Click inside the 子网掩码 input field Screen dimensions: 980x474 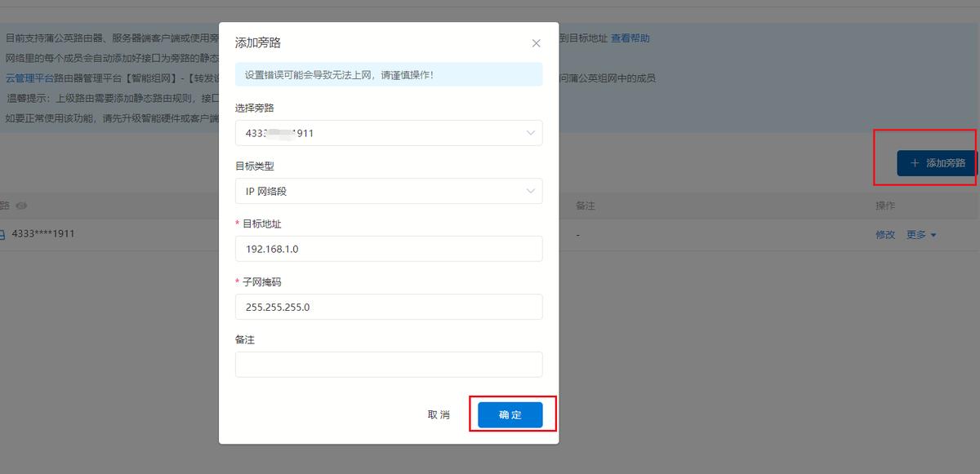coord(389,307)
